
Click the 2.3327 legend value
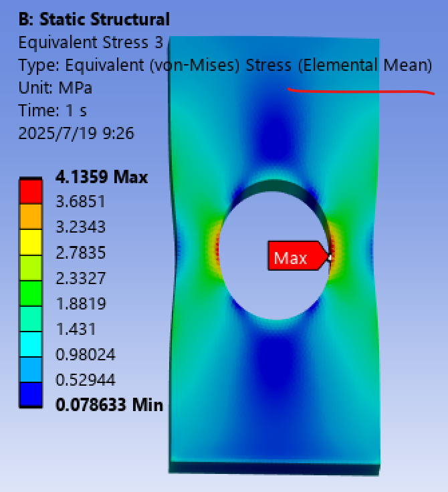click(80, 278)
